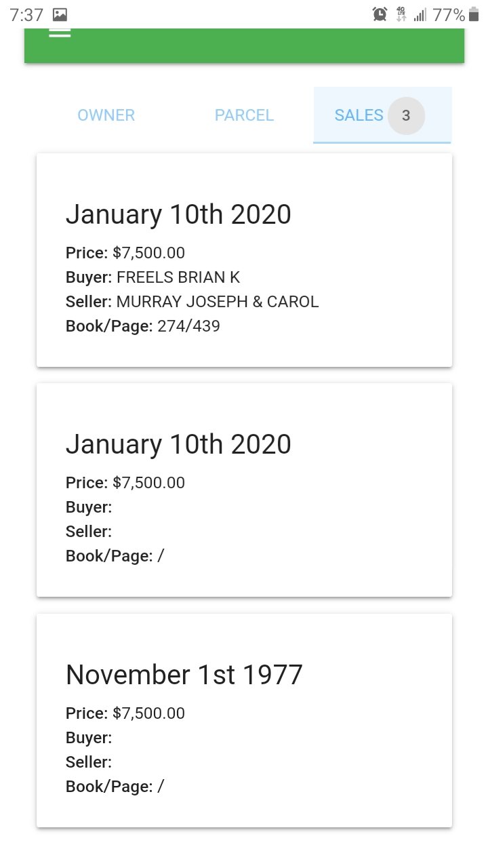Tap the alarm clock status icon

click(380, 14)
